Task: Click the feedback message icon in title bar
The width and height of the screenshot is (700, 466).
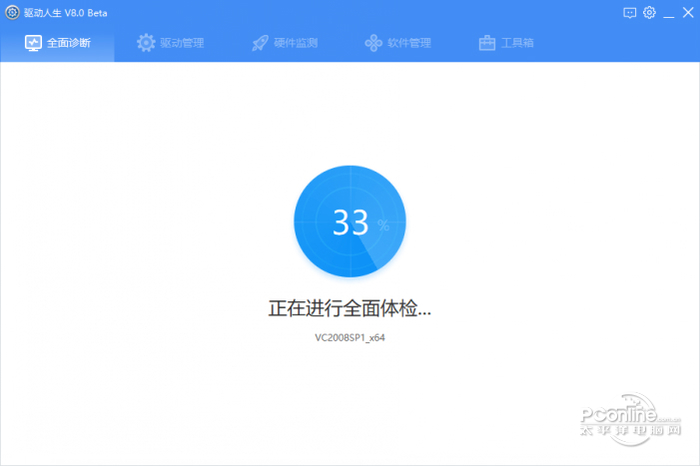Action: 629,13
